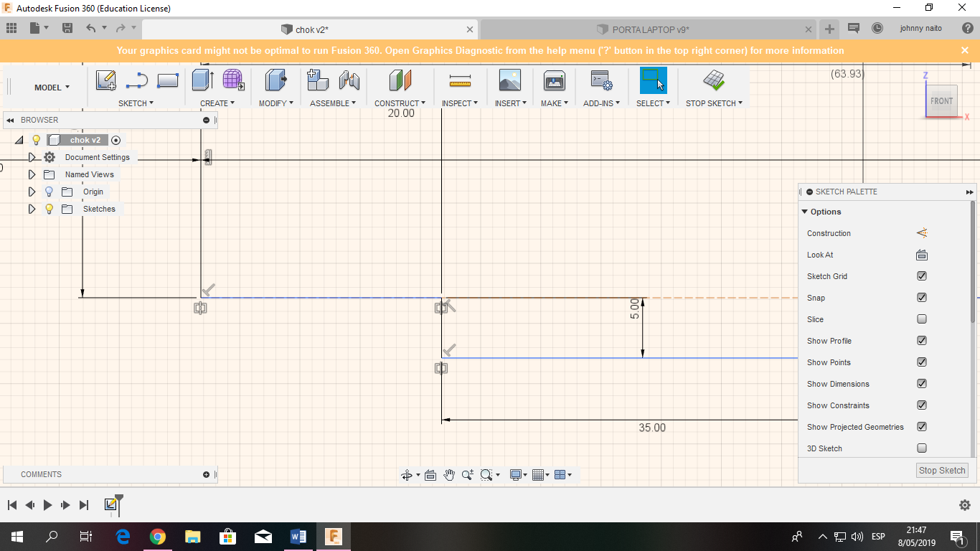Click the Make 3D print icon
Screen dimensions: 980x551
click(x=555, y=80)
